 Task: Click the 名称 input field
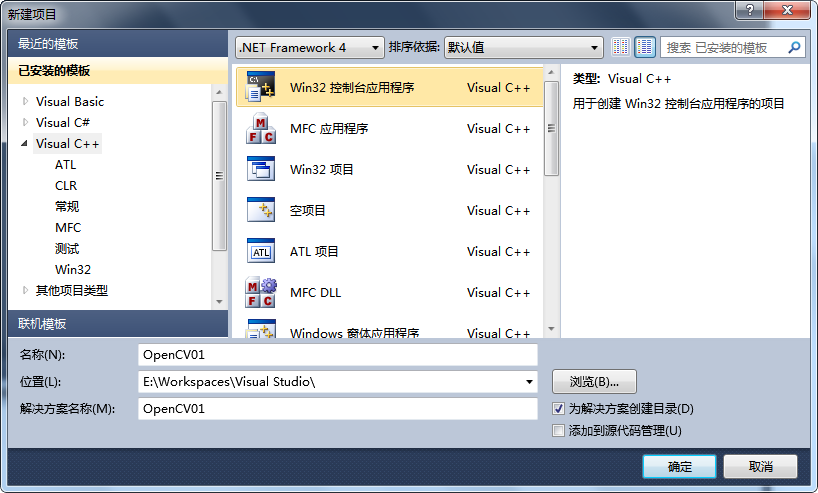pos(338,355)
